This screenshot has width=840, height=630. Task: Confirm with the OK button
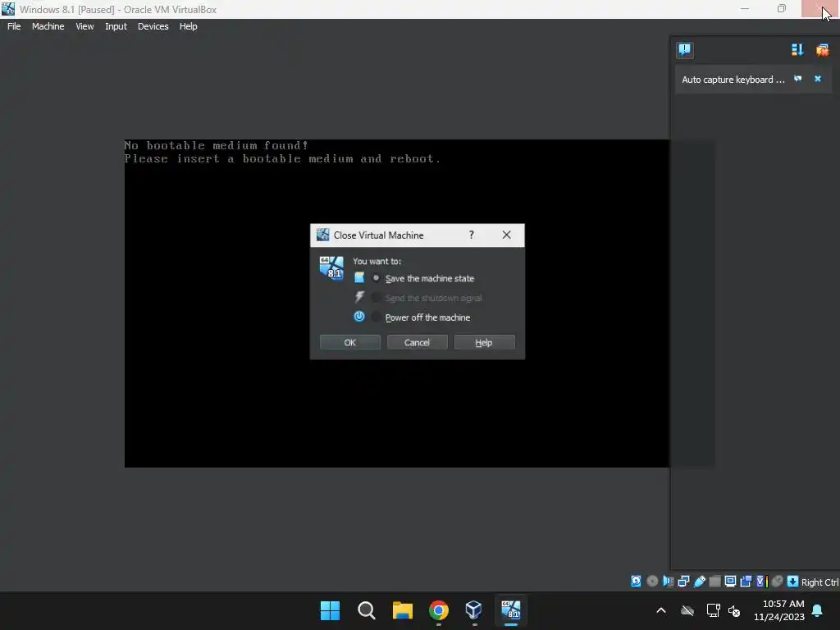(x=349, y=342)
